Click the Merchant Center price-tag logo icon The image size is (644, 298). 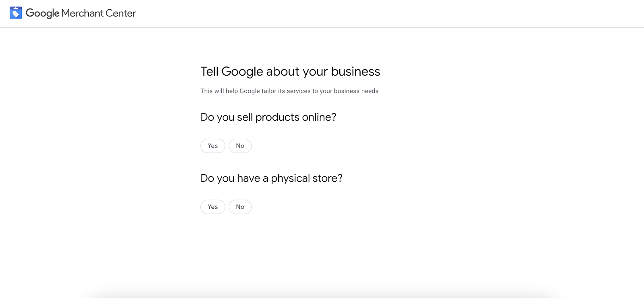point(16,13)
